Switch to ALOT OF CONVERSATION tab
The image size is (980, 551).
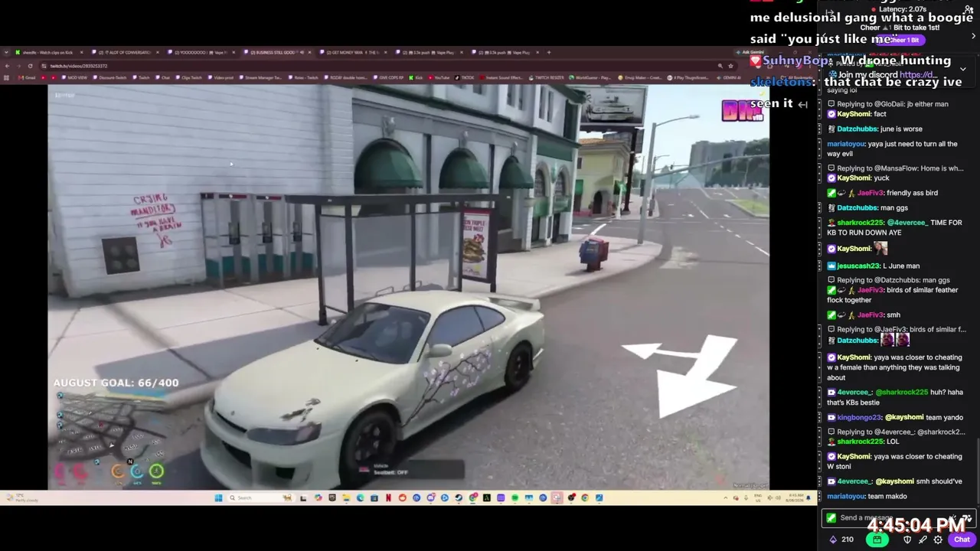tap(126, 53)
